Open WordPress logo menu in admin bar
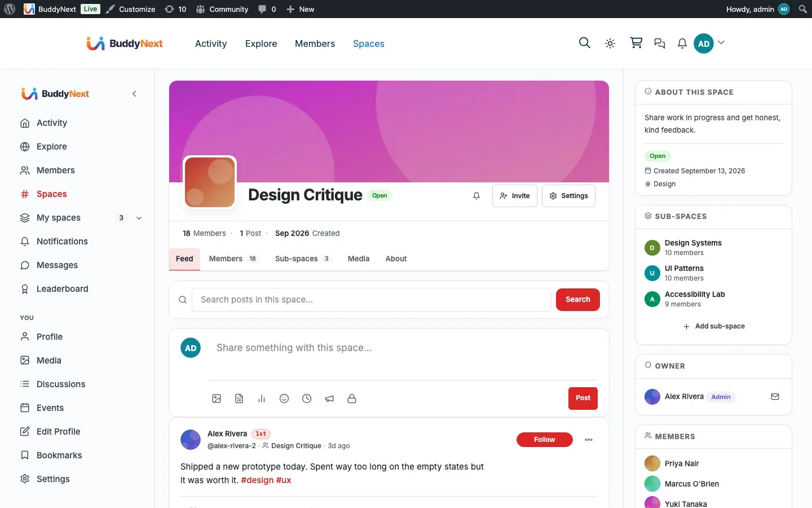This screenshot has height=508, width=812. click(x=10, y=9)
